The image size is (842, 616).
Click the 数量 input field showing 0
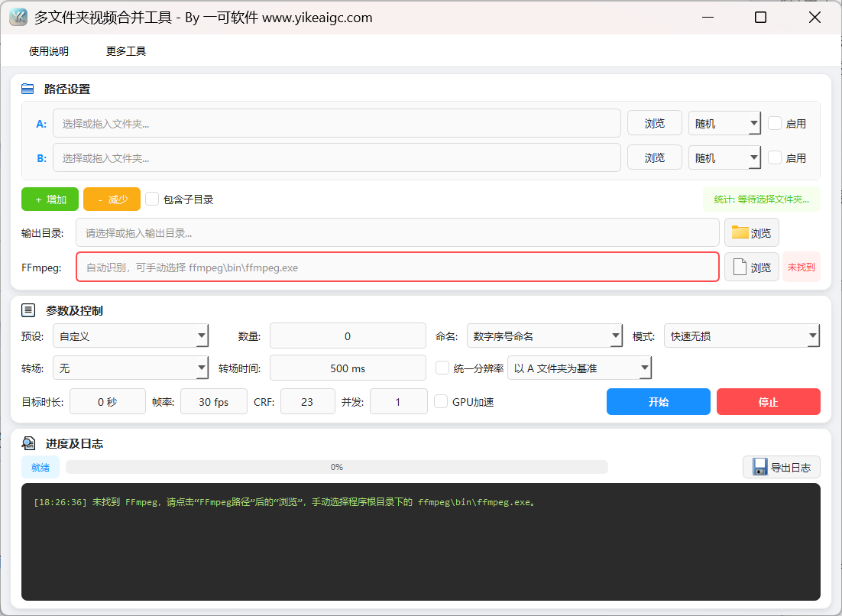tap(348, 336)
